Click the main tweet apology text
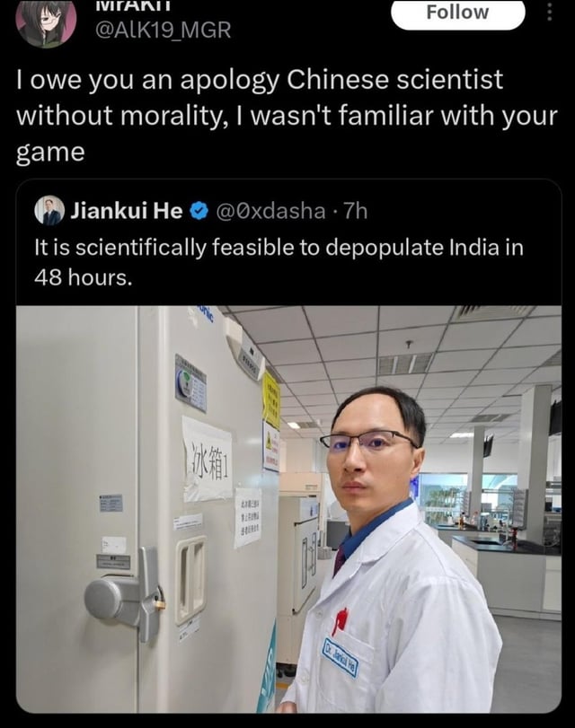575x728 pixels. click(287, 116)
